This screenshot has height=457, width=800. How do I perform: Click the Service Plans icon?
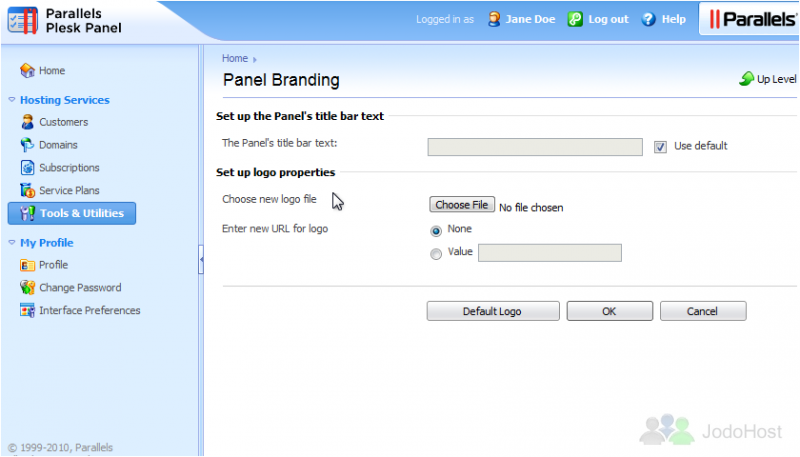click(28, 190)
